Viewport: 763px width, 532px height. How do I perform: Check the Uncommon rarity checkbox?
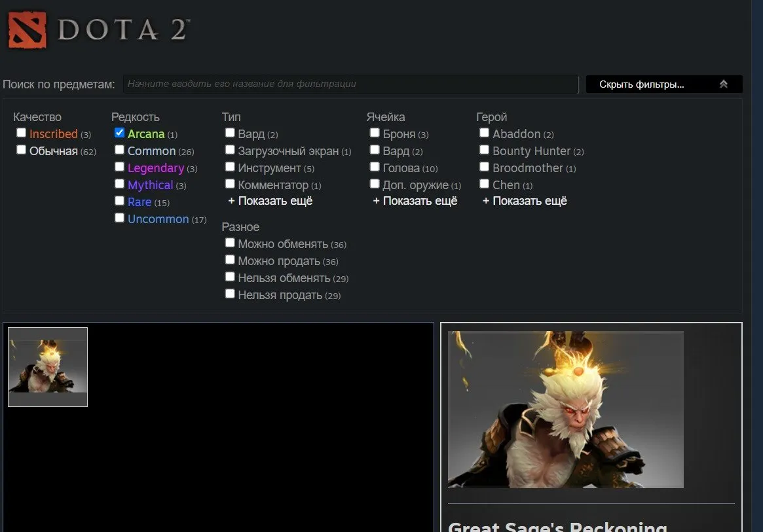pyautogui.click(x=119, y=218)
